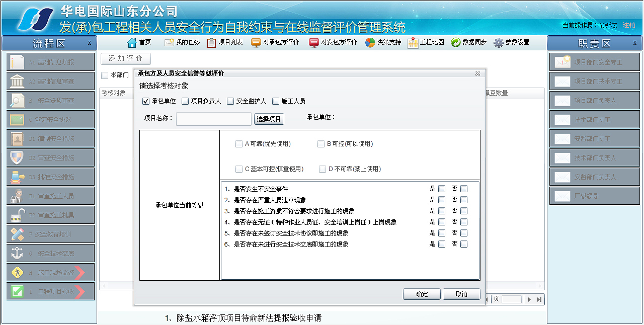This screenshot has width=644, height=325.
Task: Select grade A 可靠(优先使用)
Action: click(239, 144)
